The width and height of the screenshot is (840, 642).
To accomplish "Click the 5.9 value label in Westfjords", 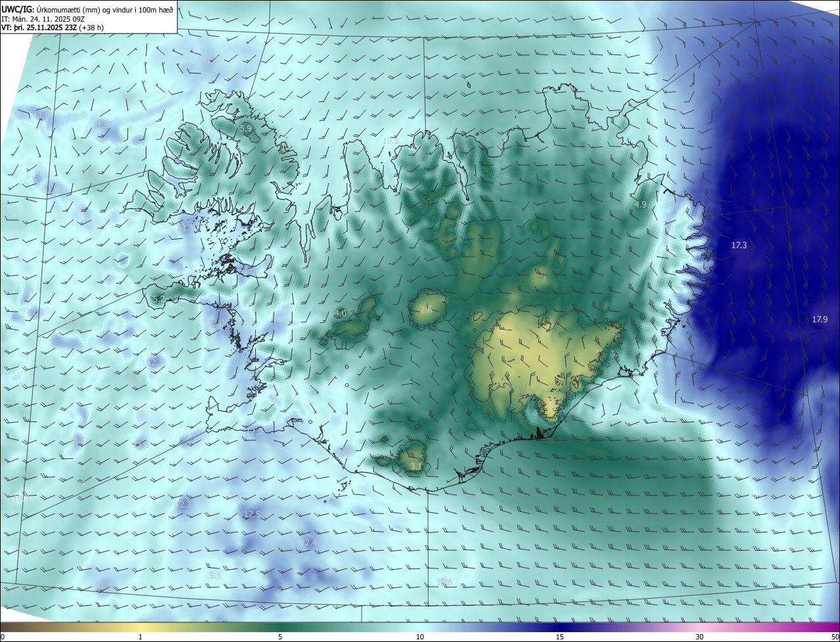I will click(246, 129).
